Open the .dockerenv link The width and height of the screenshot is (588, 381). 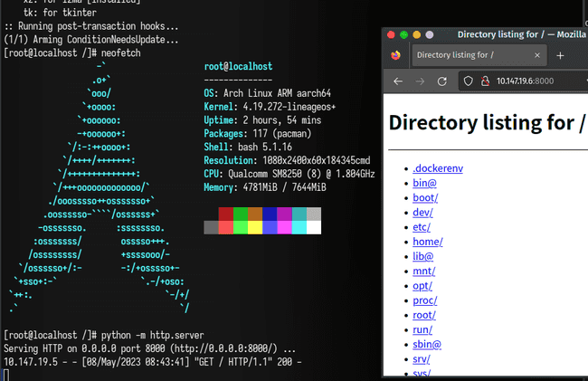(438, 168)
